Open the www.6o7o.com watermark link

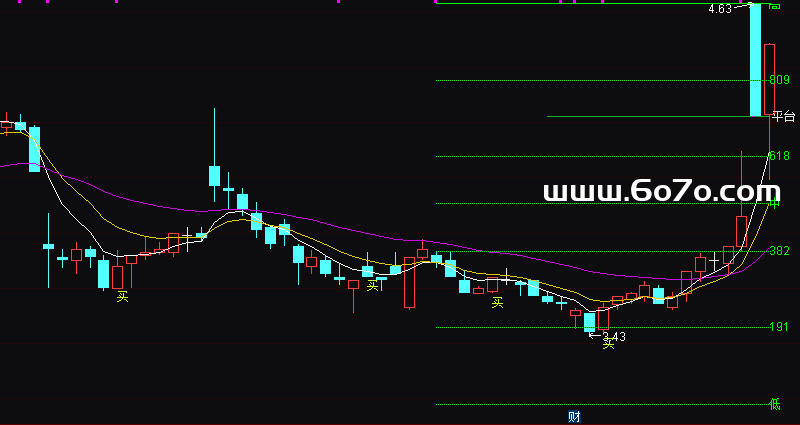pyautogui.click(x=661, y=190)
